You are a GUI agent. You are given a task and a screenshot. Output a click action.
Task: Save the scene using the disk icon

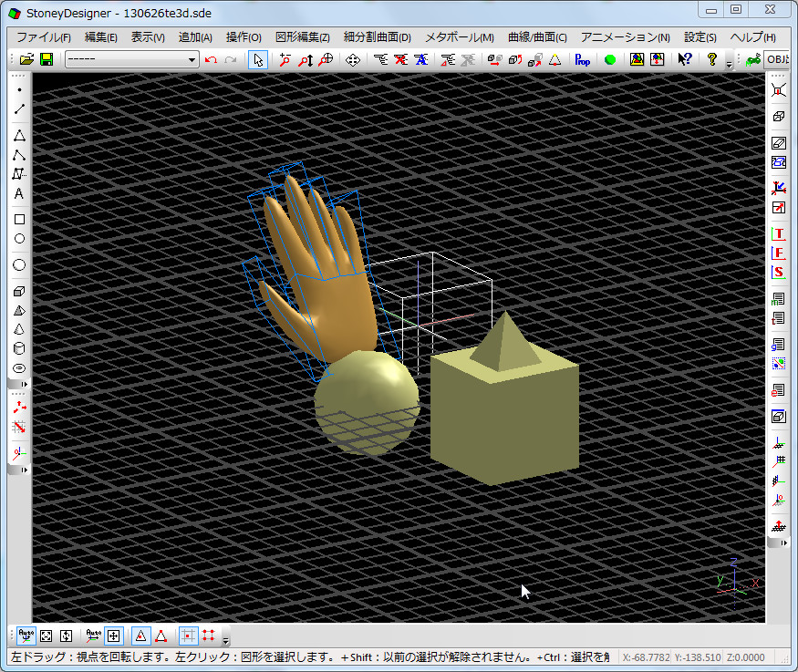pos(46,59)
